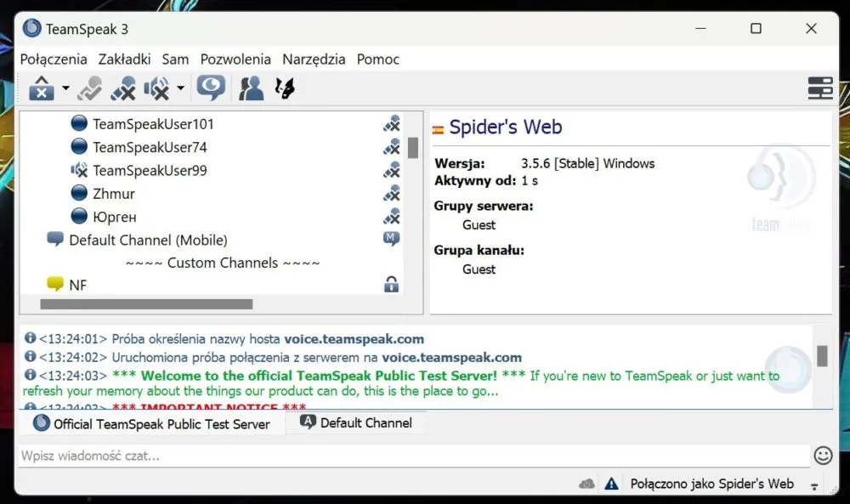850x504 pixels.
Task: Select the Default Channel (Mobile) entry
Action: 147,240
